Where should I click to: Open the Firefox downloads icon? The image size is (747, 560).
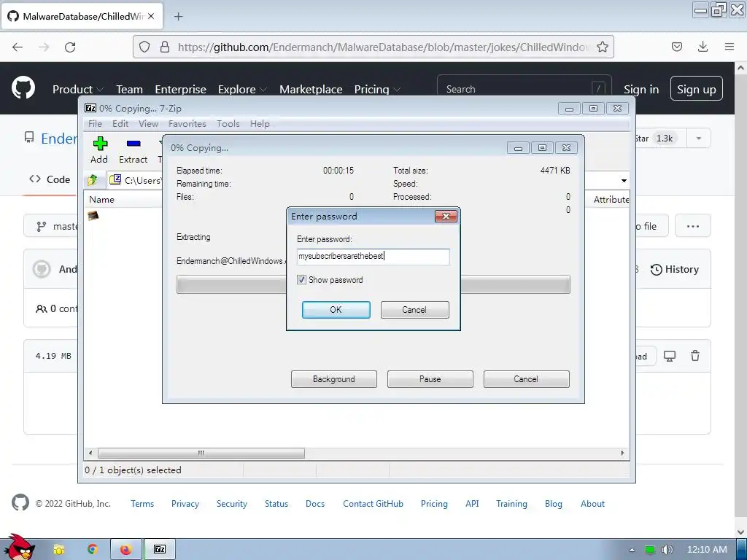point(703,47)
